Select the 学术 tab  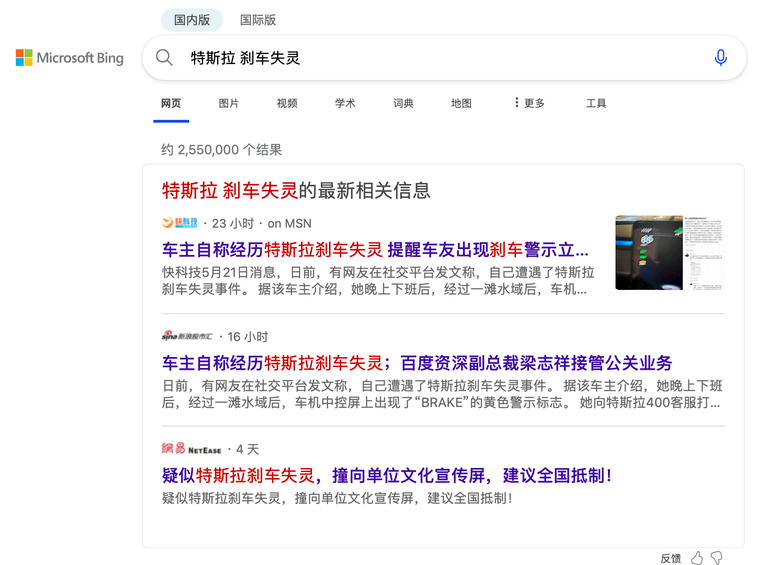pos(345,103)
